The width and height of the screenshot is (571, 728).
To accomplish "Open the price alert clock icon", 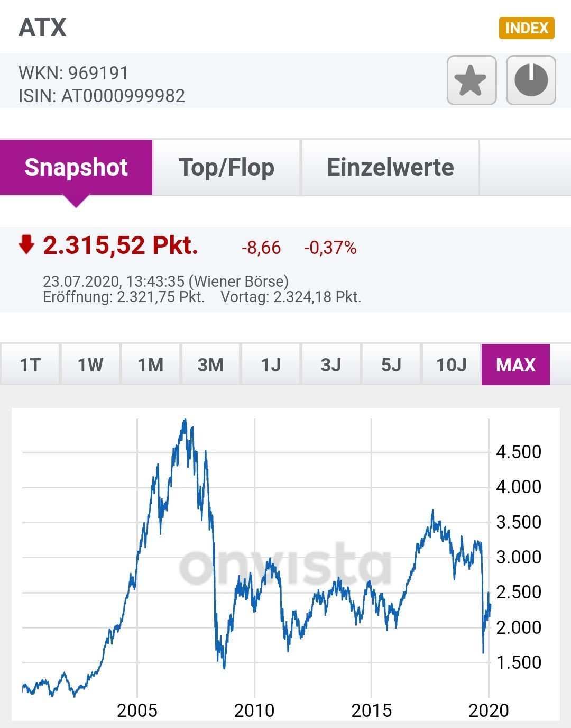I will (x=531, y=80).
